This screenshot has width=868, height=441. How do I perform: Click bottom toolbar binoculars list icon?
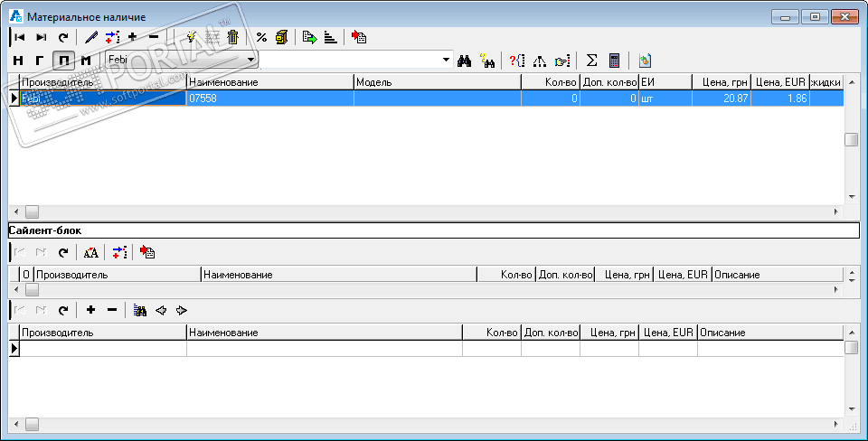tap(140, 310)
